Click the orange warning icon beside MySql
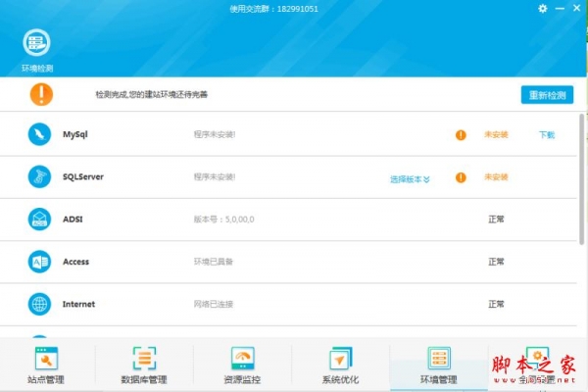The width and height of the screenshot is (588, 392). 461,135
